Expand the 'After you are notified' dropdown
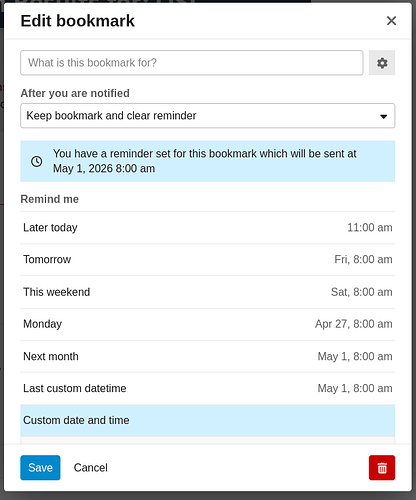 pyautogui.click(x=208, y=116)
